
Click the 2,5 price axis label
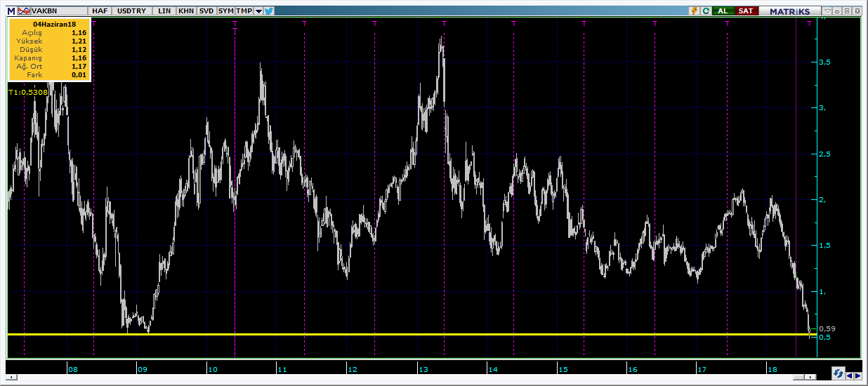coord(825,154)
